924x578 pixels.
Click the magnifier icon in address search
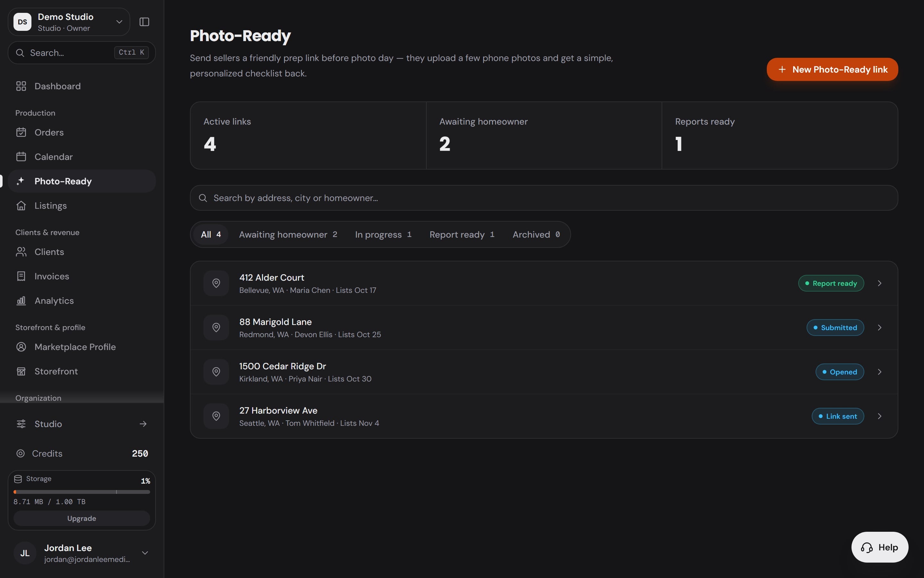[203, 198]
